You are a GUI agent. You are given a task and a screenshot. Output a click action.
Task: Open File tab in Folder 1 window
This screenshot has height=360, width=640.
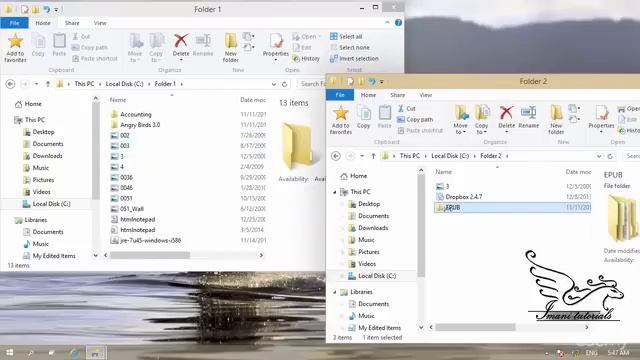14,23
